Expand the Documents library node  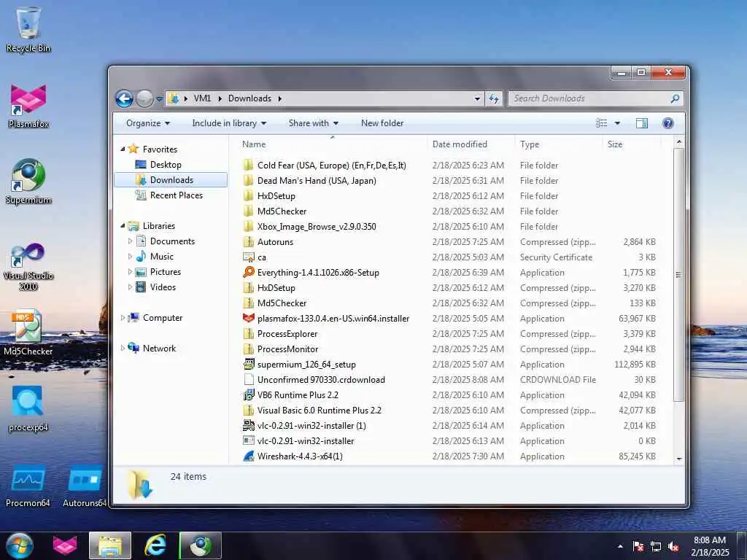click(130, 241)
